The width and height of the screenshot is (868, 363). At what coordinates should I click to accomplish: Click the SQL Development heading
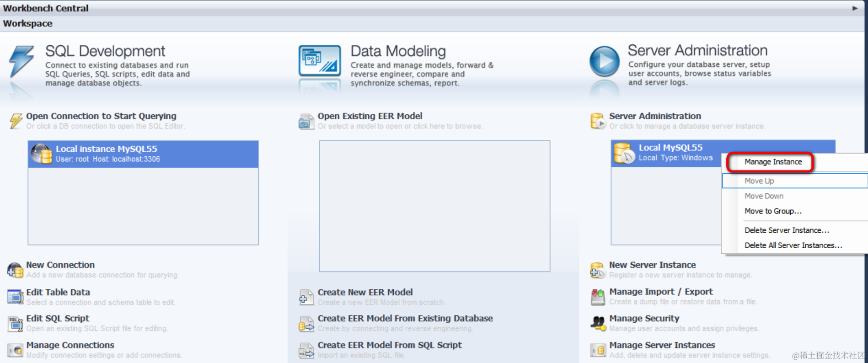coord(105,51)
